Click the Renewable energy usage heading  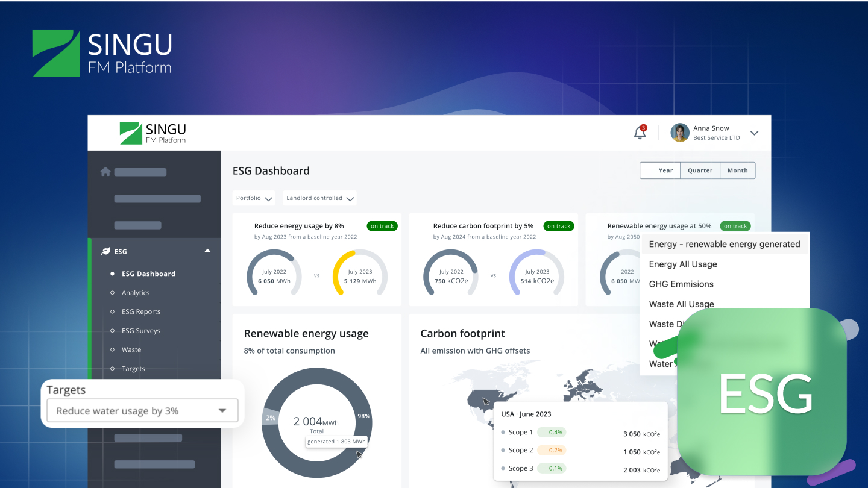pyautogui.click(x=306, y=334)
